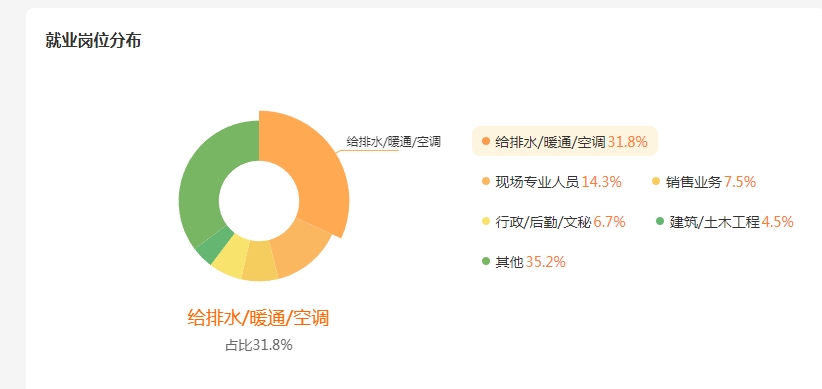This screenshot has height=389, width=822.
Task: Select the 行政/后勤/文秘 6.7% legend label
Action: [x=554, y=222]
